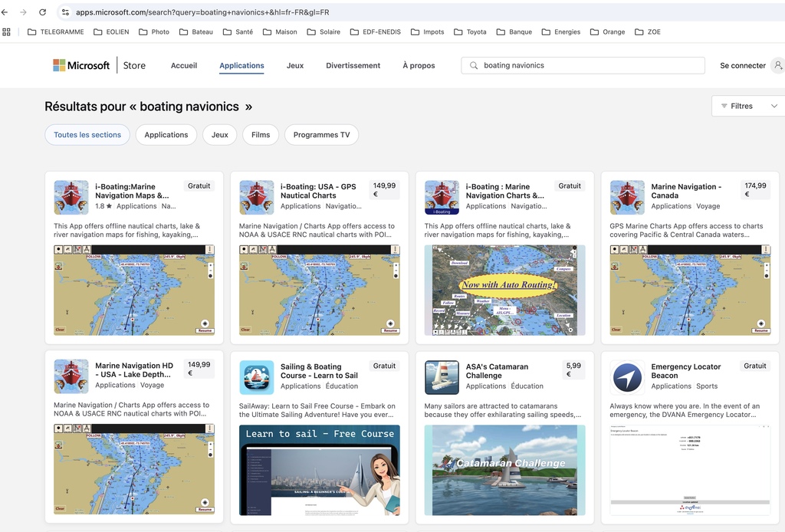Open the Sailing & Boating Course app icon
The image size is (785, 532).
click(256, 378)
